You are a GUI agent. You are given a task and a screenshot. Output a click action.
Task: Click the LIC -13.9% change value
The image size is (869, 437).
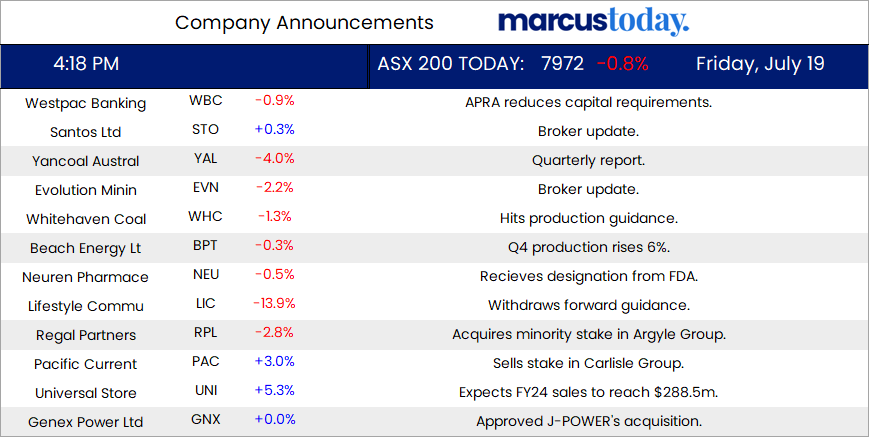click(x=274, y=304)
